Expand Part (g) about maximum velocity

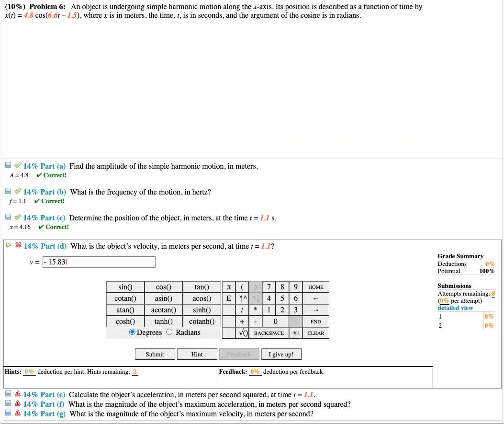pos(8,413)
